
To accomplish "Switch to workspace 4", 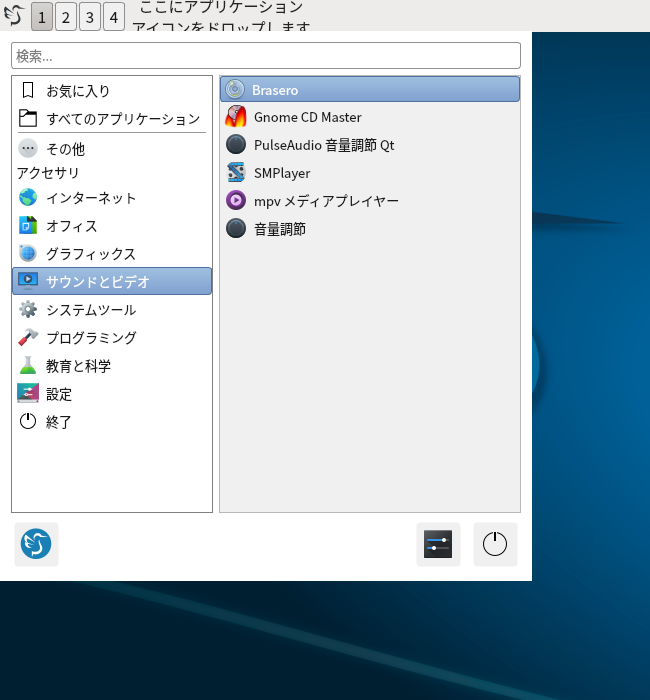I will tap(114, 17).
